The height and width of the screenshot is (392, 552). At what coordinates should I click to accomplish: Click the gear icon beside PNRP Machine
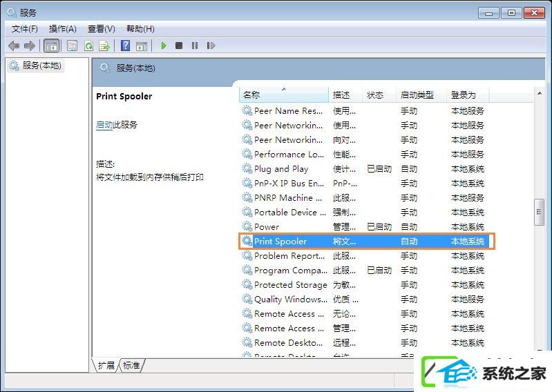[247, 197]
